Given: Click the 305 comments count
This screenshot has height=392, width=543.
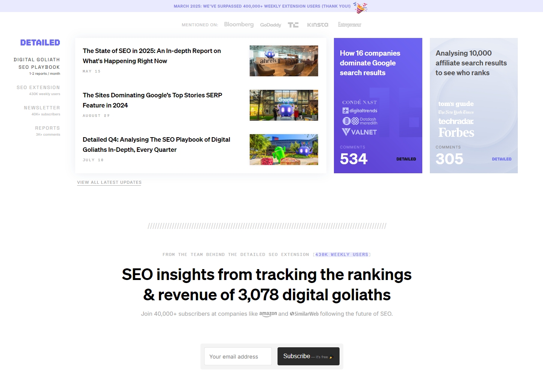Looking at the screenshot, I should [449, 159].
